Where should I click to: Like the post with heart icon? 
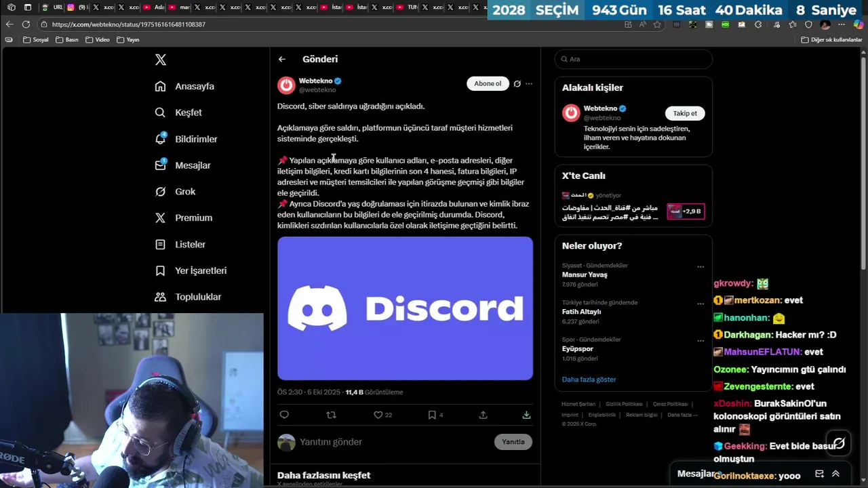pos(378,415)
